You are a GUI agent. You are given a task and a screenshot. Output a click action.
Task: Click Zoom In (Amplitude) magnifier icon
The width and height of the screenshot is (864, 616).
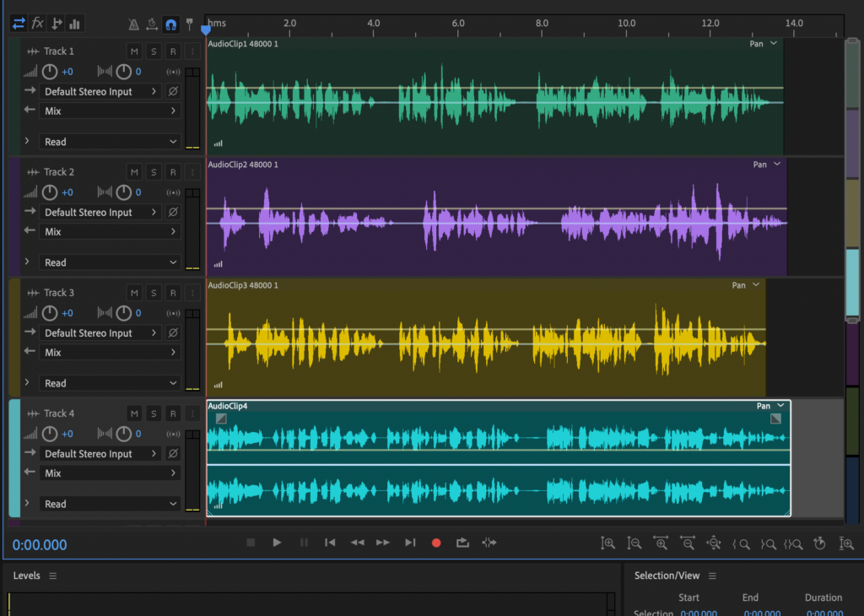pos(607,543)
